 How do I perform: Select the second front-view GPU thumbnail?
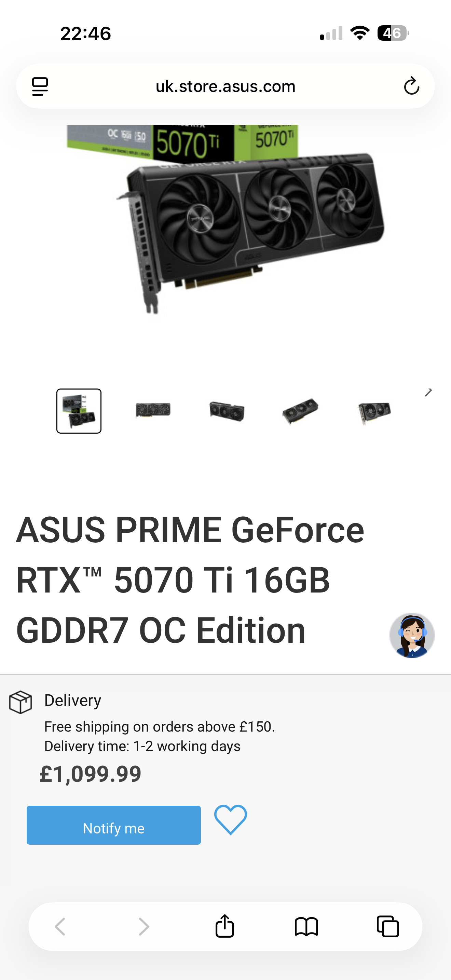(x=153, y=410)
